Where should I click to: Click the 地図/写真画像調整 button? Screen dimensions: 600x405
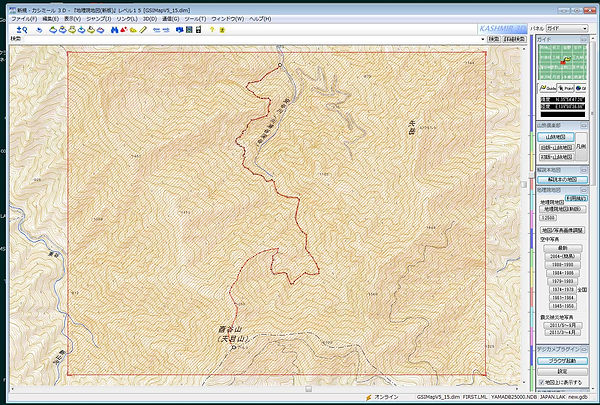(x=562, y=230)
